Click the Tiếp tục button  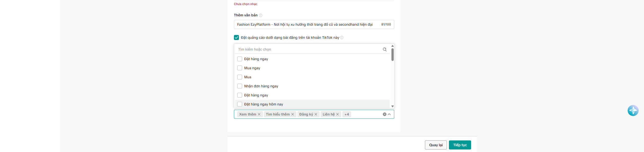(460, 145)
